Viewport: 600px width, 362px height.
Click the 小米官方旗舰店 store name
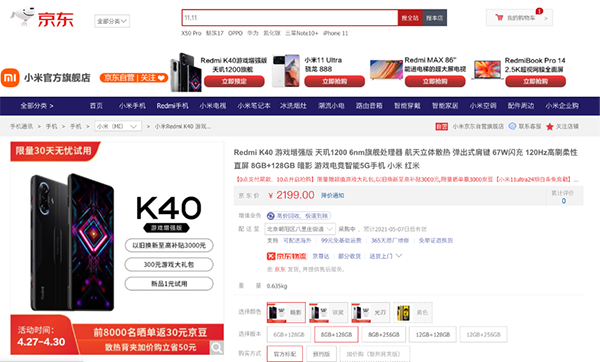coord(57,78)
